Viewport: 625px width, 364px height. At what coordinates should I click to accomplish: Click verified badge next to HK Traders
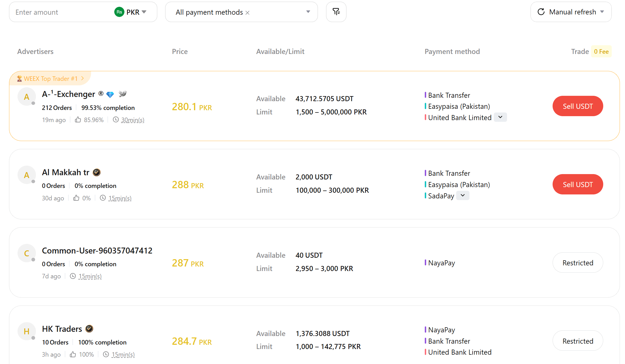point(89,329)
